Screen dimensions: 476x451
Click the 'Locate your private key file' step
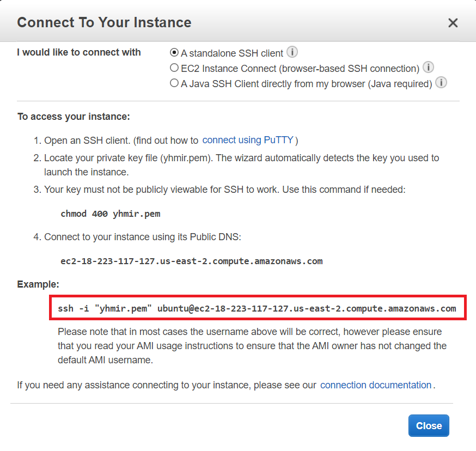pos(241,164)
